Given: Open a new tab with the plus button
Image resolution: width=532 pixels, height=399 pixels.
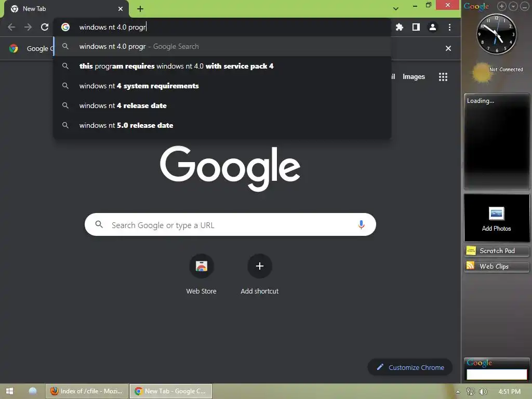Looking at the screenshot, I should tap(140, 9).
